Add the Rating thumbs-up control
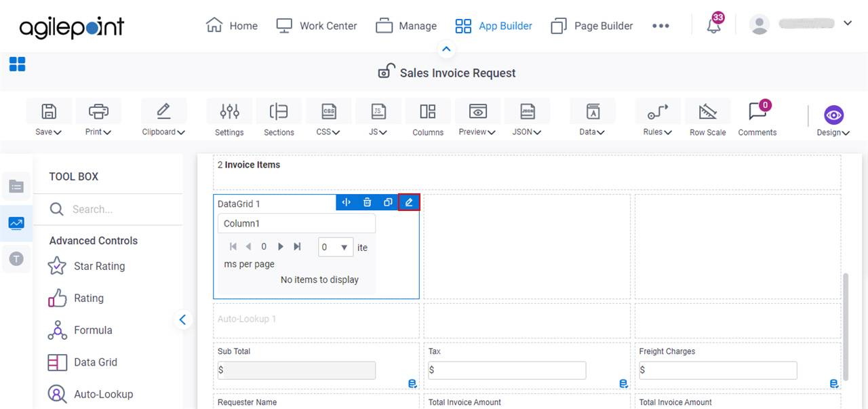The image size is (868, 409). click(76, 298)
